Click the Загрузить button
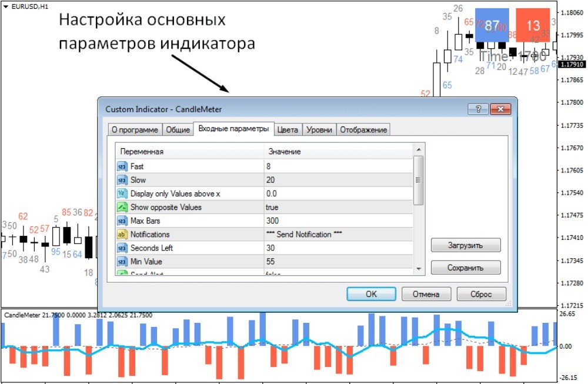The height and width of the screenshot is (384, 588). coord(466,245)
